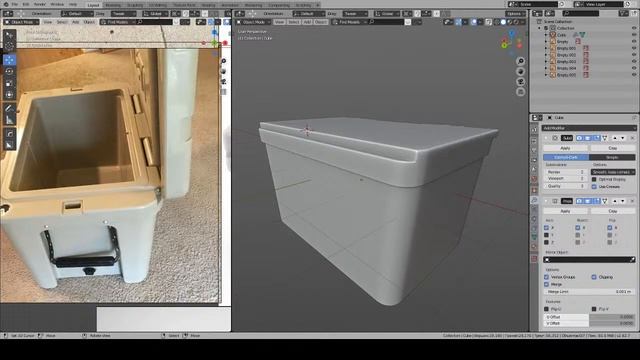Click V Offset slider
The image size is (640, 360).
coord(589,323)
